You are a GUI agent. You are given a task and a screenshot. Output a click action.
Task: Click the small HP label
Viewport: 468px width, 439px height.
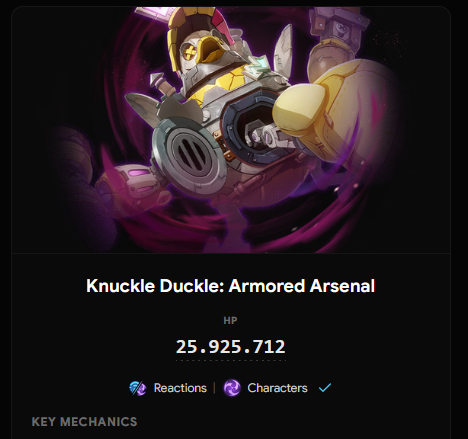(x=230, y=321)
